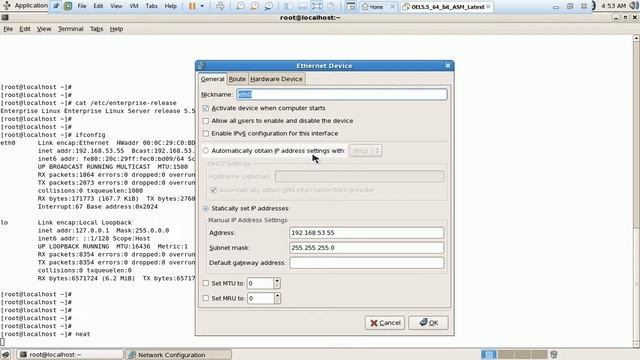Select Statically set IP addresses radio
This screenshot has width=640, height=360.
pos(206,209)
